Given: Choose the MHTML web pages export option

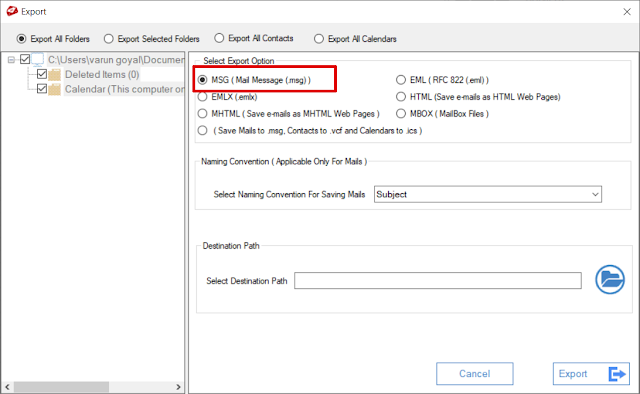Looking at the screenshot, I should coord(202,114).
